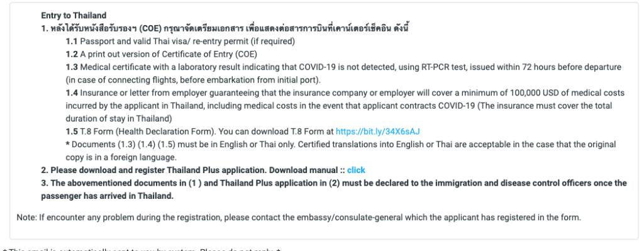Click the Thai-language COE instruction line
Viewport: 644px width, 251px height.
tap(225, 29)
